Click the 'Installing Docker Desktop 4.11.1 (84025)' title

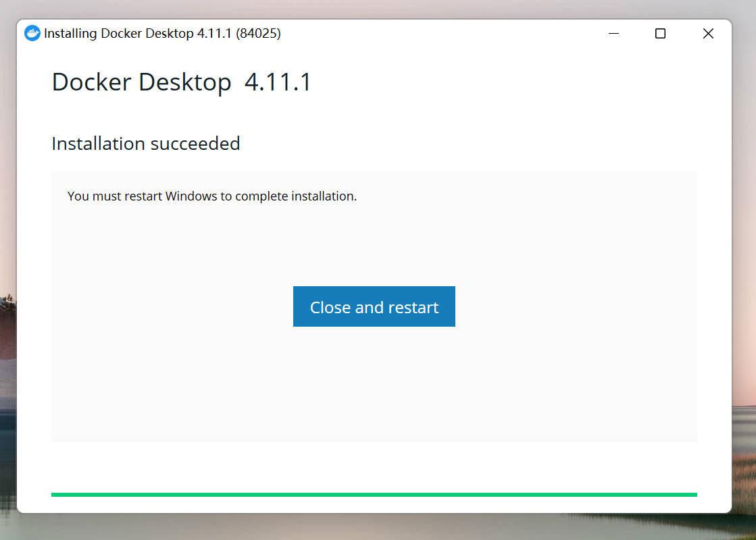(x=162, y=33)
